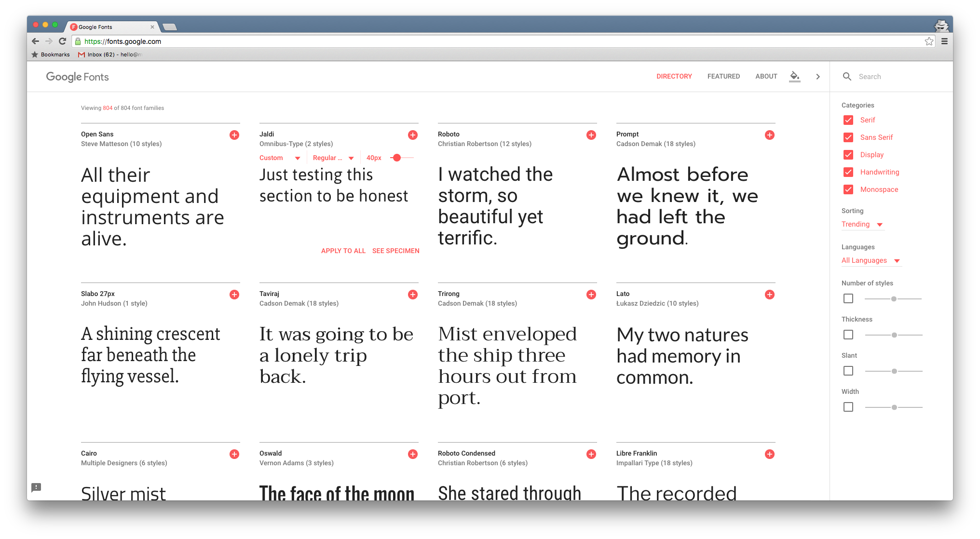Uncheck the Handwriting category

(848, 172)
